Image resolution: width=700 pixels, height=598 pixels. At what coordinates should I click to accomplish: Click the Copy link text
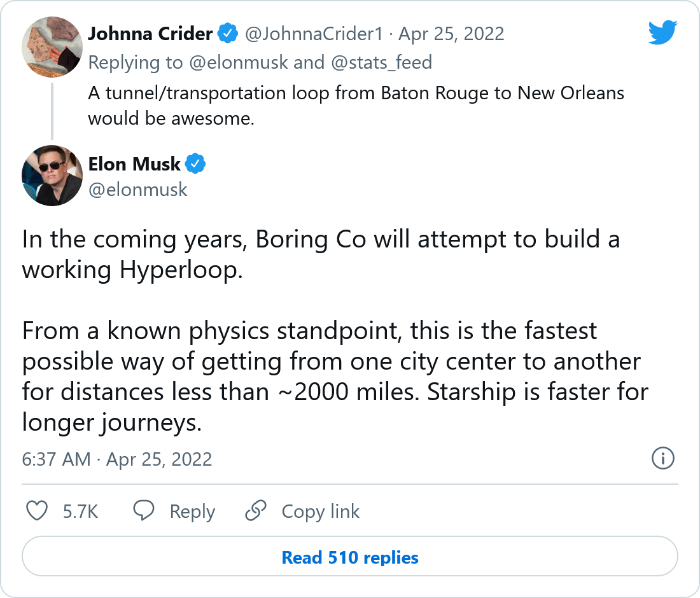(320, 511)
